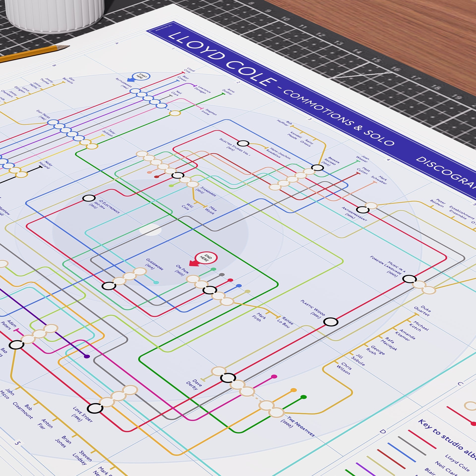The height and width of the screenshot is (476, 476).
Task: Click the red END HERE marker
Action: pyautogui.click(x=204, y=259)
